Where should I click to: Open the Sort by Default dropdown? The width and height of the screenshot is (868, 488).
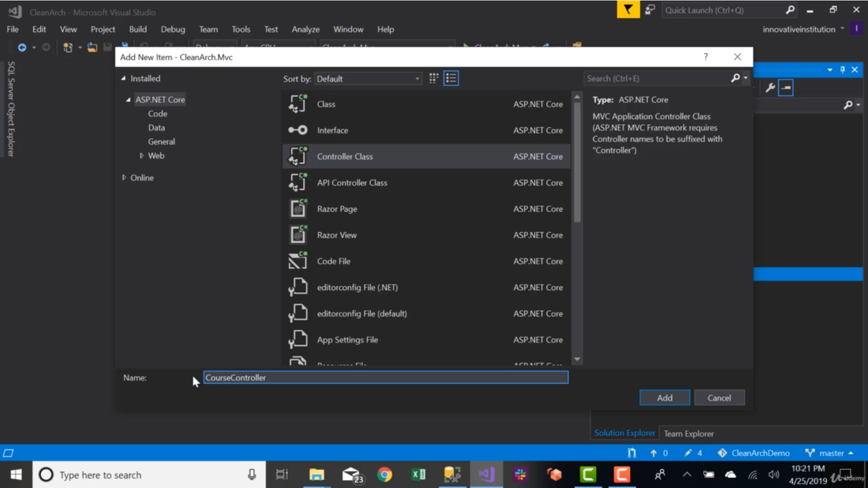368,79
